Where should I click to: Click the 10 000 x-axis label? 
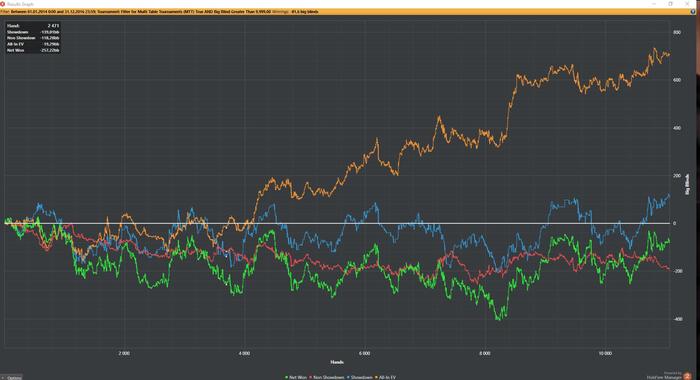click(605, 353)
